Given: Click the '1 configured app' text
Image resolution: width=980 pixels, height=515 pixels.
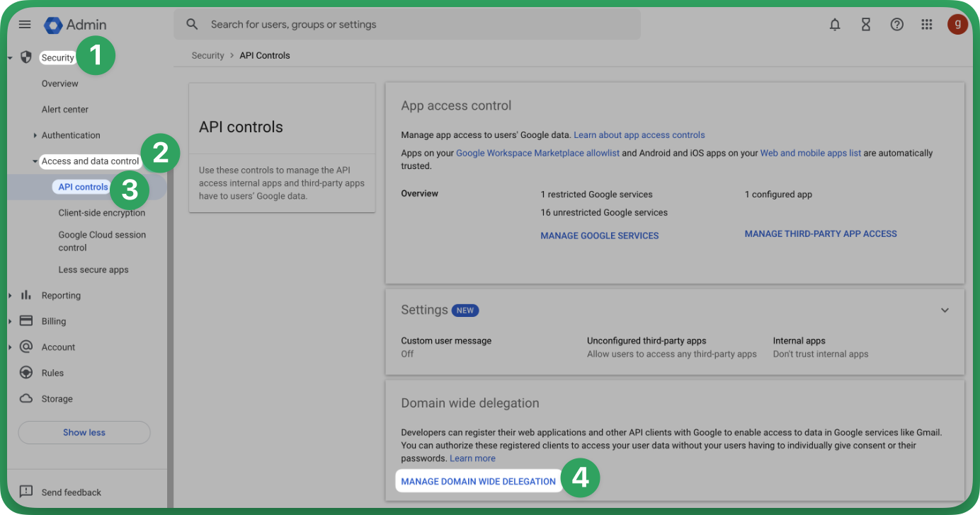Looking at the screenshot, I should tap(778, 194).
